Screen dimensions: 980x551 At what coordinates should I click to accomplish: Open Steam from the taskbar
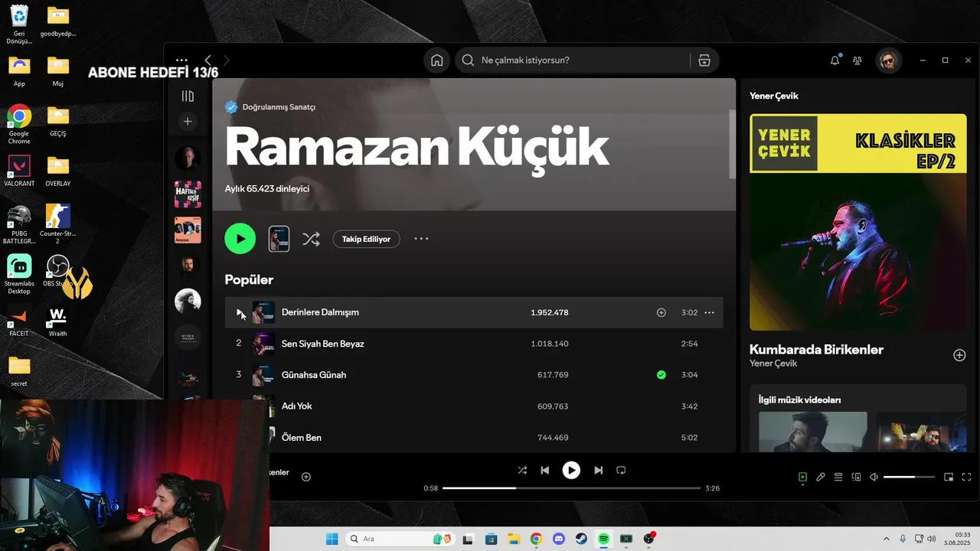click(x=581, y=539)
